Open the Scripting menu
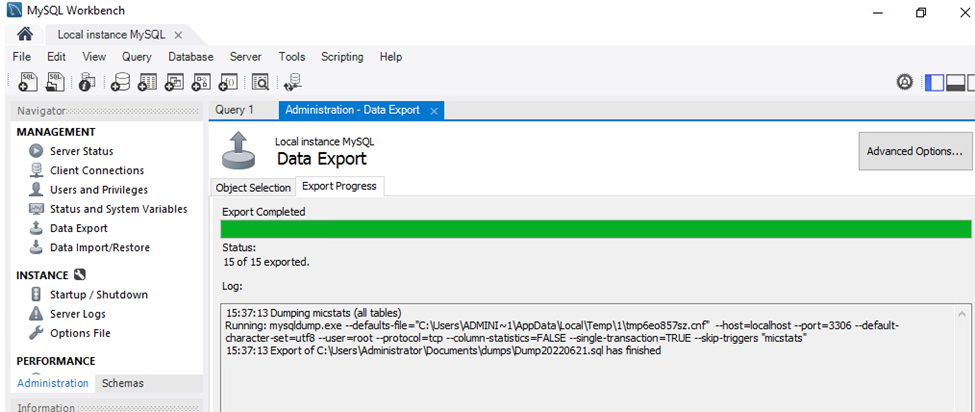This screenshot has height=412, width=975. click(342, 57)
